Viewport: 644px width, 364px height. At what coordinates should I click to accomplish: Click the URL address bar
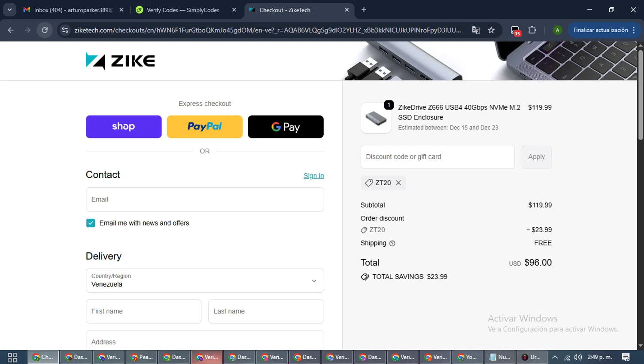(x=267, y=30)
